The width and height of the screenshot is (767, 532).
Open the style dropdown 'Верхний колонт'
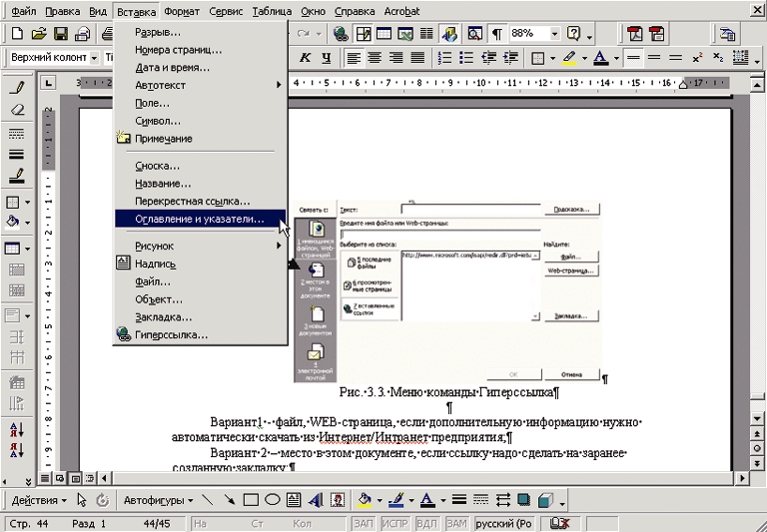[95, 58]
